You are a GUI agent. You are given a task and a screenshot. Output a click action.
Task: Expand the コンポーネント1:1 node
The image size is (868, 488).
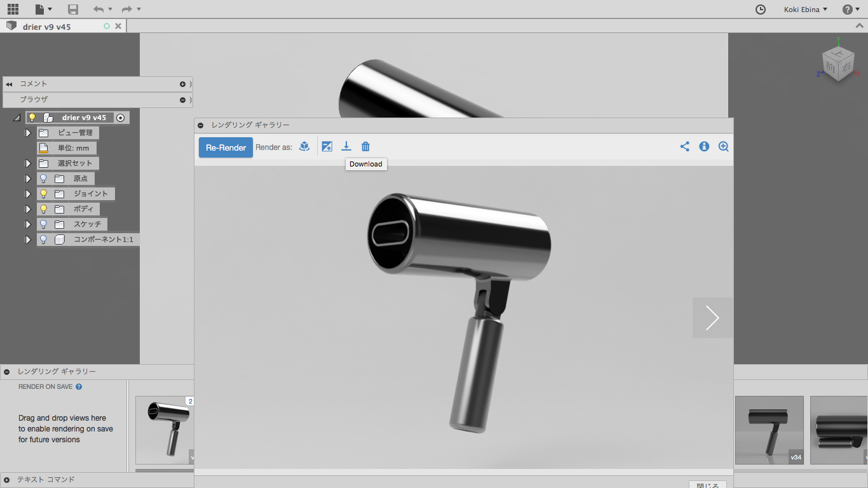(28, 240)
